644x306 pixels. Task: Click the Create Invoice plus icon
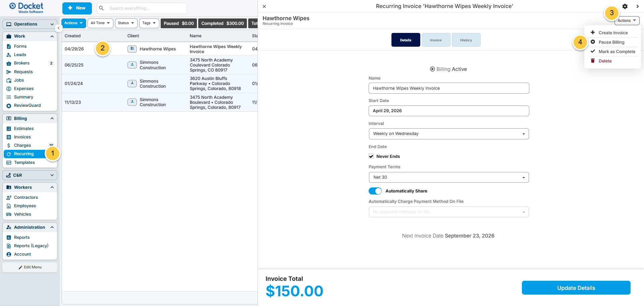[x=593, y=33]
